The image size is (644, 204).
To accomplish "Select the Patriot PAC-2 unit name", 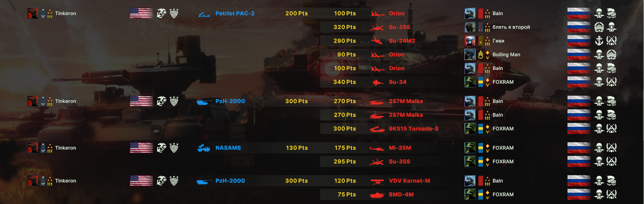I will 235,13.
